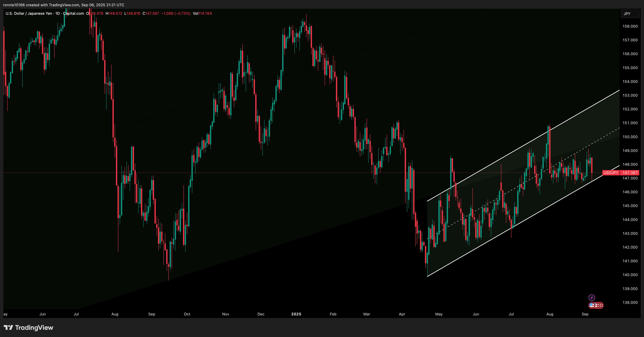Click the -1.089 (-0.73%) change value

pos(176,13)
